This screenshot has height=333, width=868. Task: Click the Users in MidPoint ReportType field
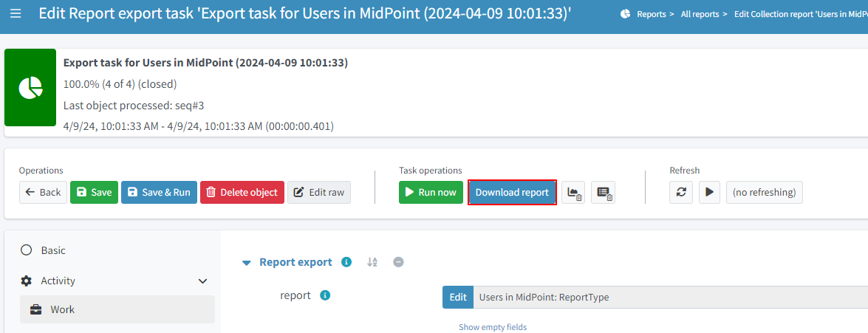[x=665, y=297]
